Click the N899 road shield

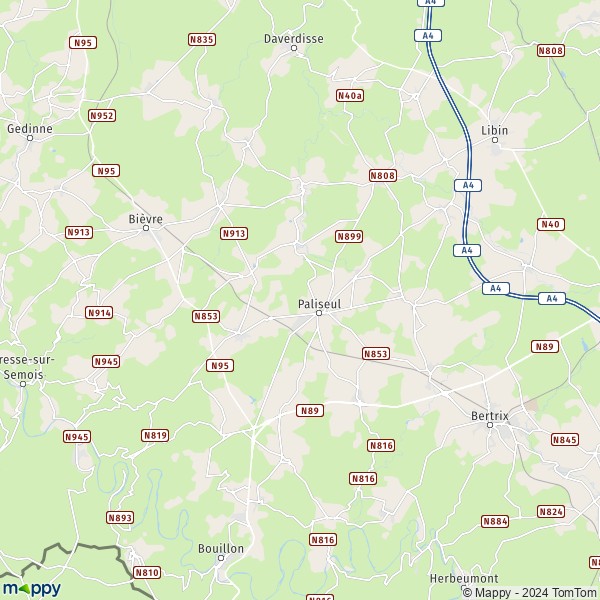pyautogui.click(x=349, y=236)
